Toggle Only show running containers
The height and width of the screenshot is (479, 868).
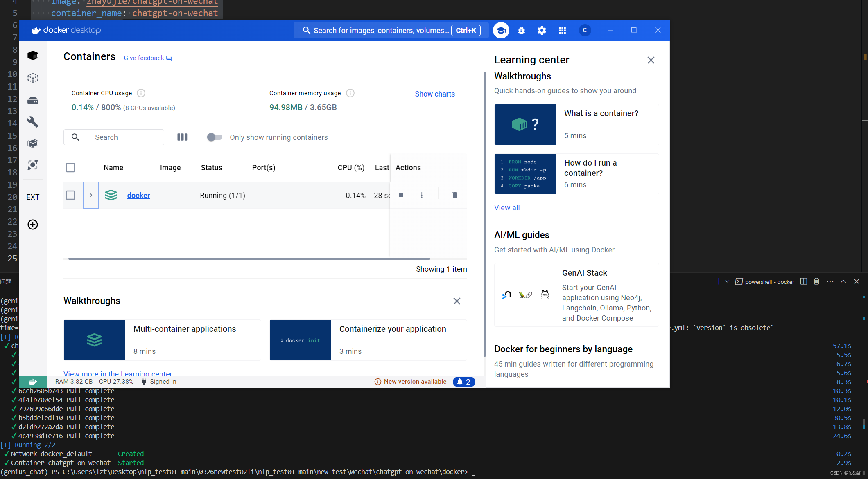click(x=215, y=137)
